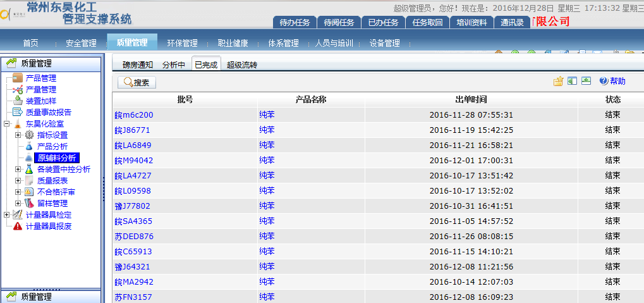The width and height of the screenshot is (644, 303).
Task: Open batch link 皖m6c200
Action: click(133, 115)
